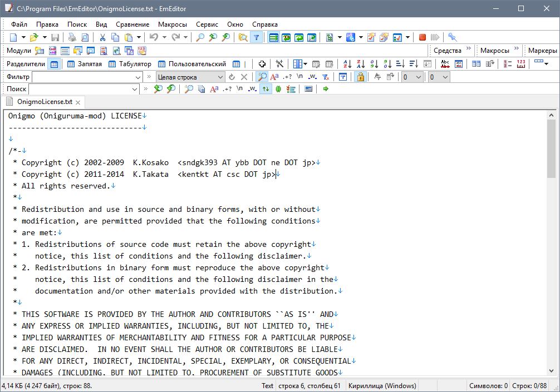
Task: Open the Макросы menu in menu bar
Action: 173,24
